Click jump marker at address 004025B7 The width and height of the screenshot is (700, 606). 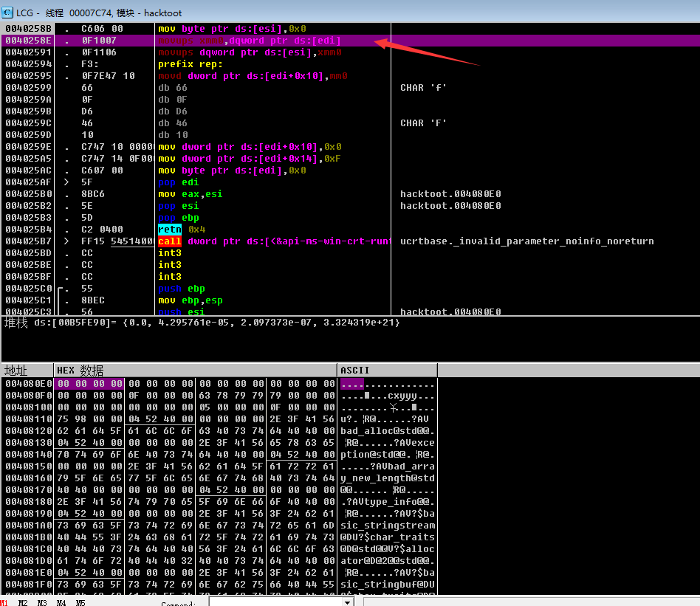[66, 241]
